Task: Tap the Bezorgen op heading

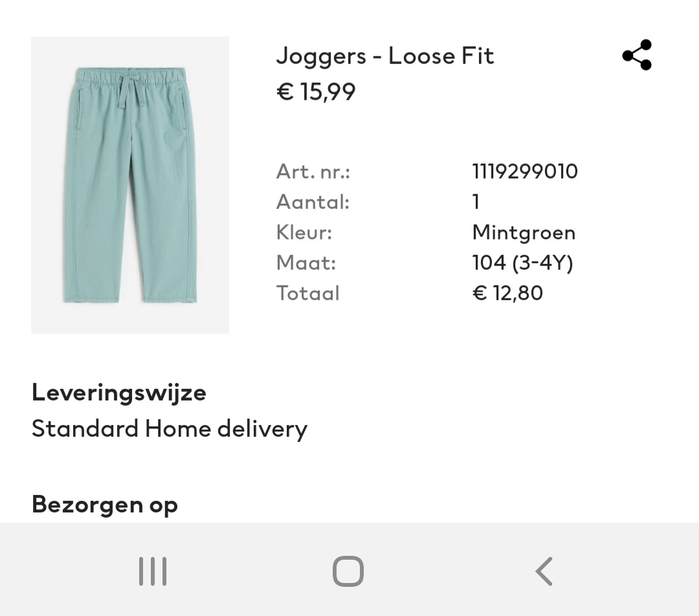Action: click(105, 505)
